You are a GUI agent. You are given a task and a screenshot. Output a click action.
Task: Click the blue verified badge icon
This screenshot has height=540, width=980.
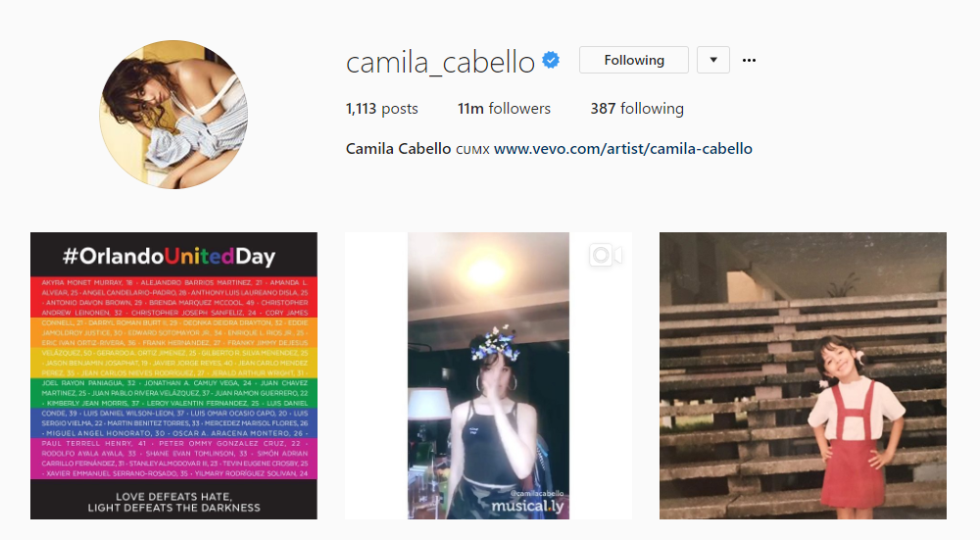tap(551, 60)
